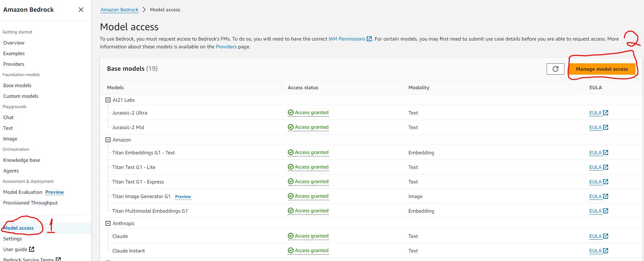Click EULA external icon for Jurassic-2 Mid
The height and width of the screenshot is (261, 644).
(606, 127)
